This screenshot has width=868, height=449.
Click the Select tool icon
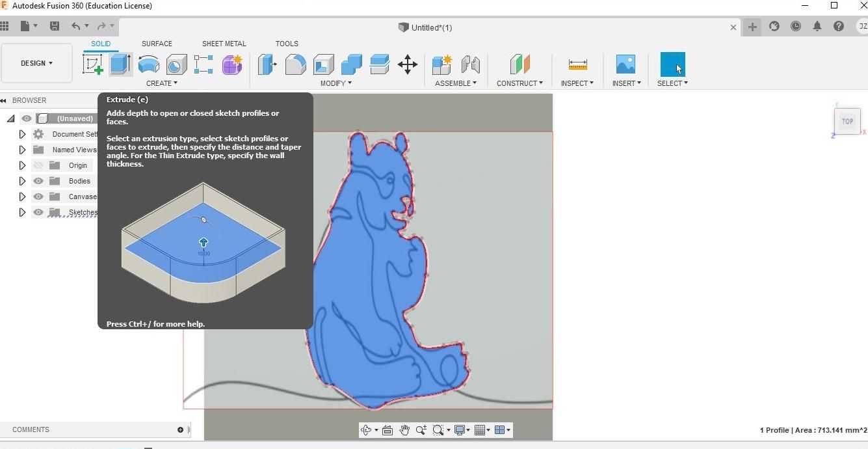[672, 64]
